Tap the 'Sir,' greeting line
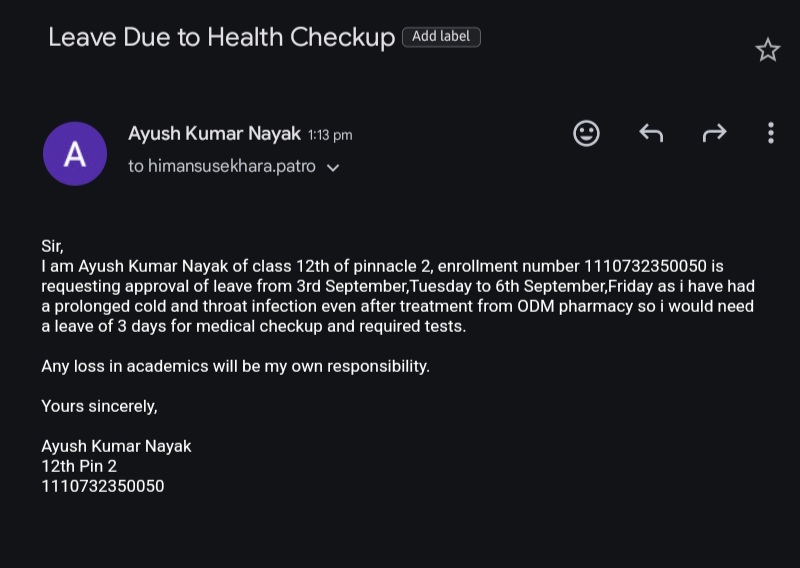The image size is (800, 568). point(52,246)
